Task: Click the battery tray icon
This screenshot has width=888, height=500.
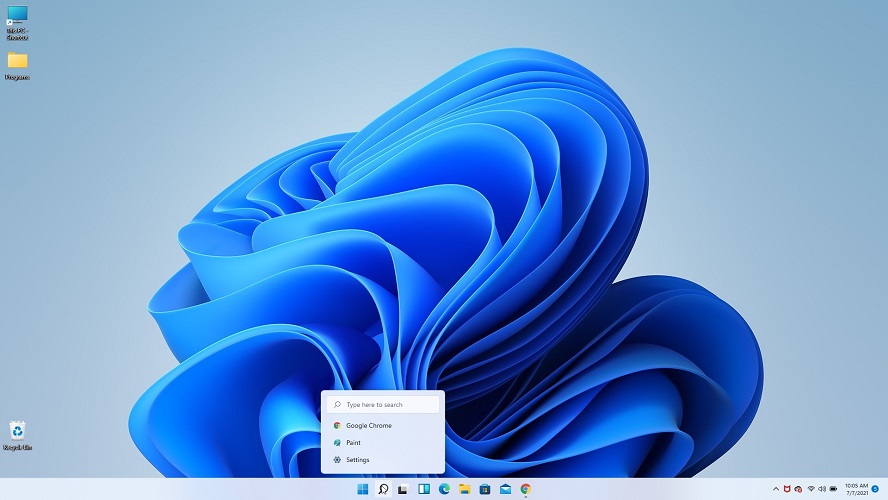Action: point(833,489)
